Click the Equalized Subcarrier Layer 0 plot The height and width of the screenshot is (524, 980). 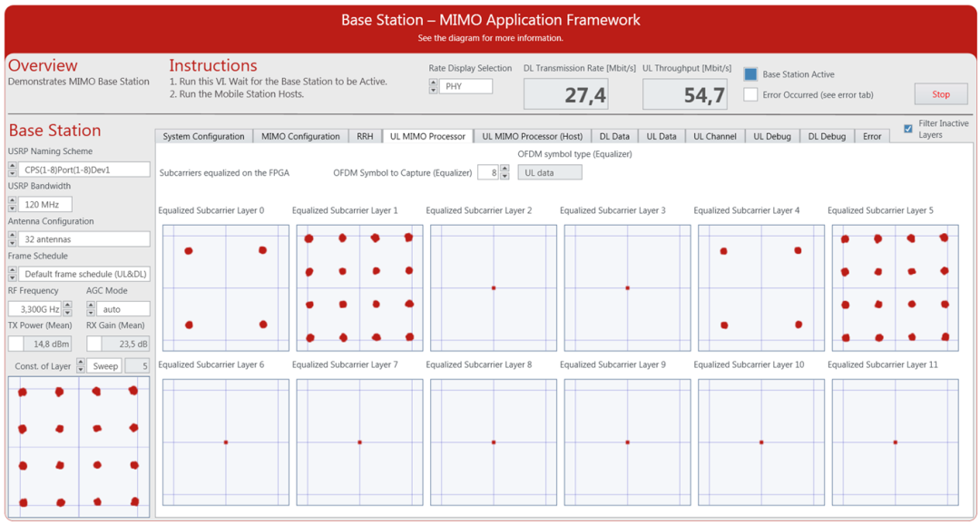(226, 288)
